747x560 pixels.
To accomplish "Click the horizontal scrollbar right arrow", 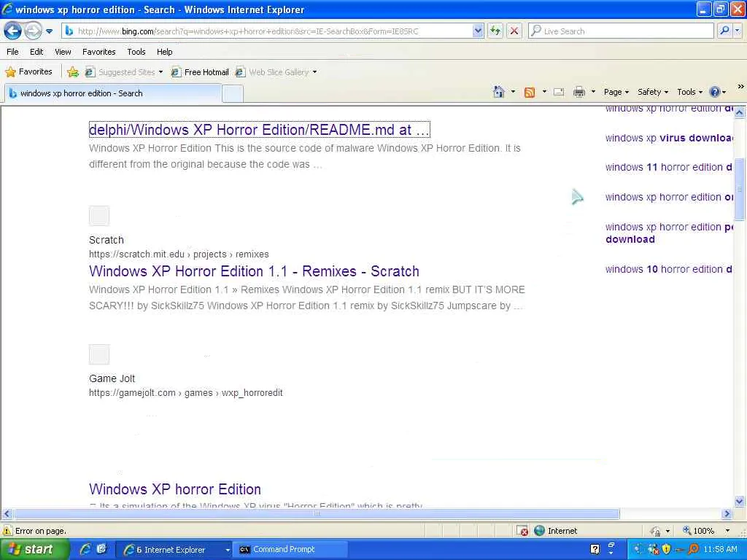I will coord(727,514).
